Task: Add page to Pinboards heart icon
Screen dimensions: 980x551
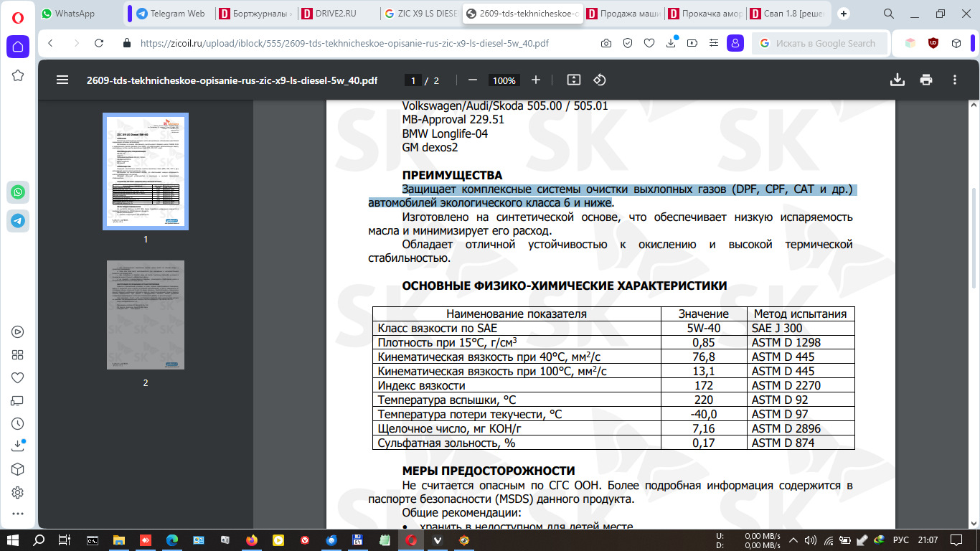Action: (649, 43)
